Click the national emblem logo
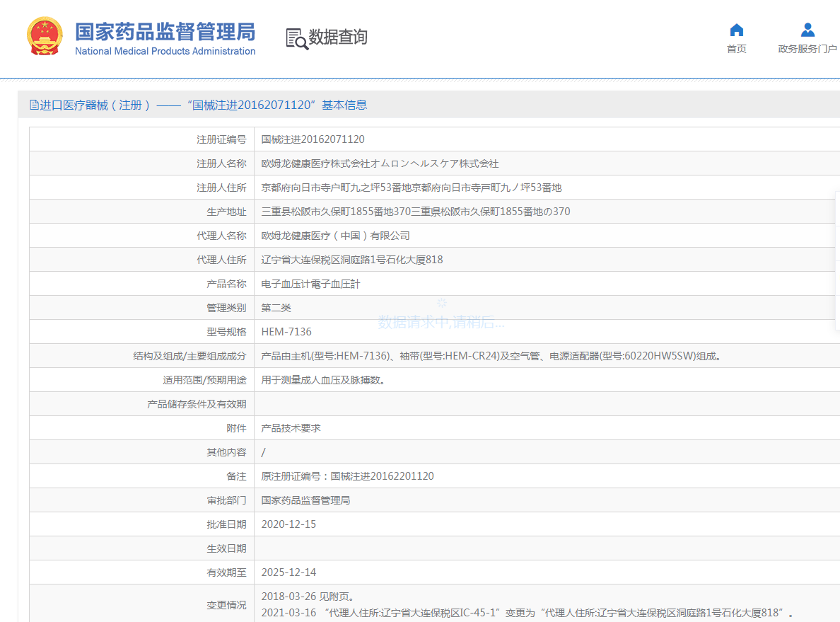This screenshot has width=840, height=622. coord(45,37)
